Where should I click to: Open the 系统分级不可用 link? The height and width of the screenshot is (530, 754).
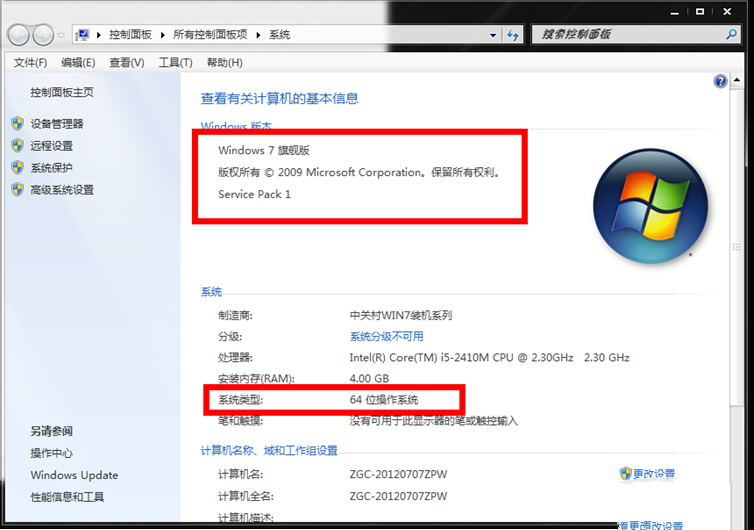[386, 336]
